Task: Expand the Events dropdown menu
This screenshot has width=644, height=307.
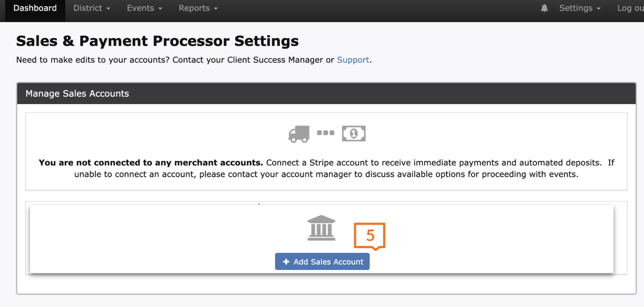Action: point(144,8)
